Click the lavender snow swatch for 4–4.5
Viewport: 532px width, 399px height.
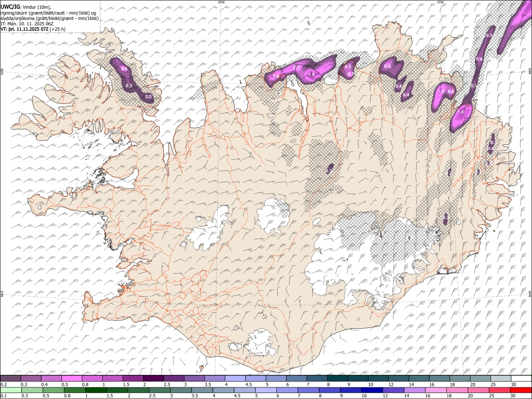[234, 378]
